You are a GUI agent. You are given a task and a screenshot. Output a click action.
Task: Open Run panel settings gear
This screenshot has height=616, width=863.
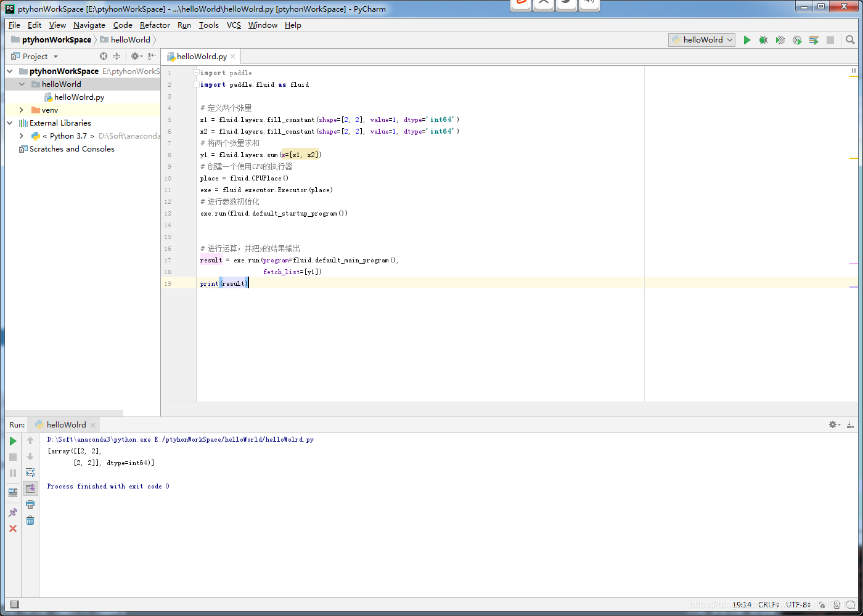(x=835, y=424)
